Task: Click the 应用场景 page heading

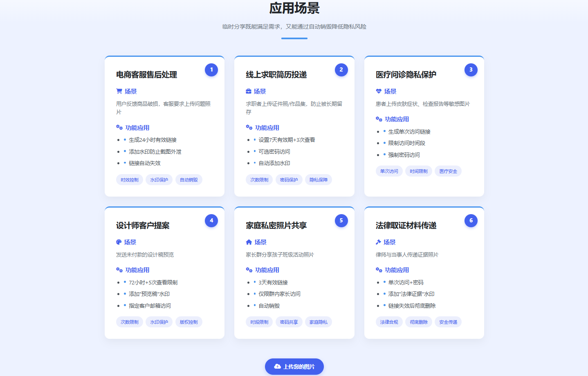Action: (294, 8)
